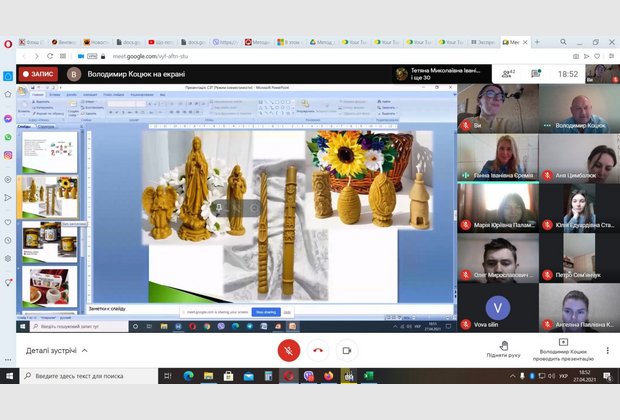Select Олег Мирославович video tile
620x420 pixels.
click(498, 258)
